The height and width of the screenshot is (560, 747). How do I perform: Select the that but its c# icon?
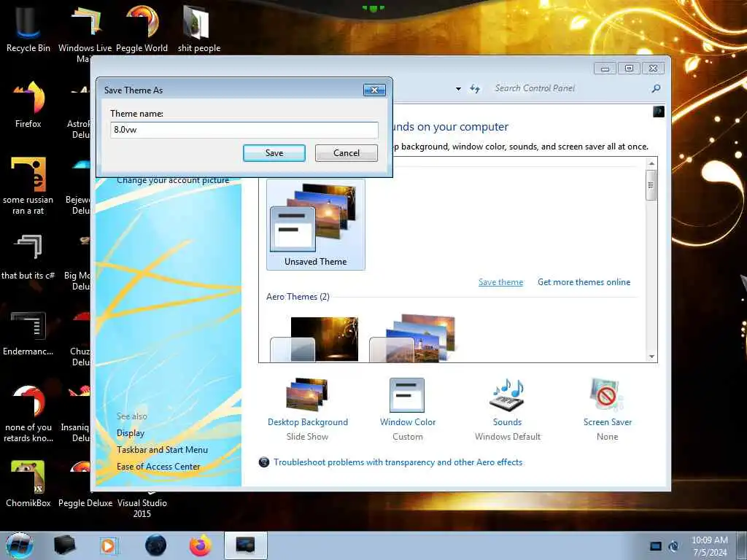(x=28, y=257)
